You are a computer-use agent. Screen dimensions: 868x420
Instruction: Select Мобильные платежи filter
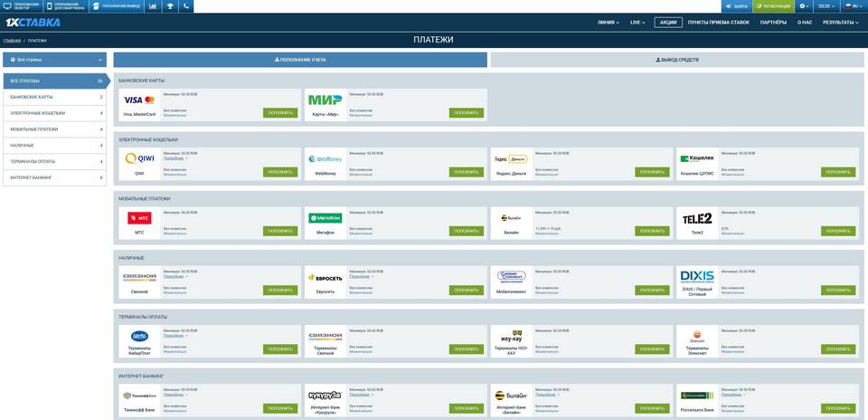[x=54, y=129]
